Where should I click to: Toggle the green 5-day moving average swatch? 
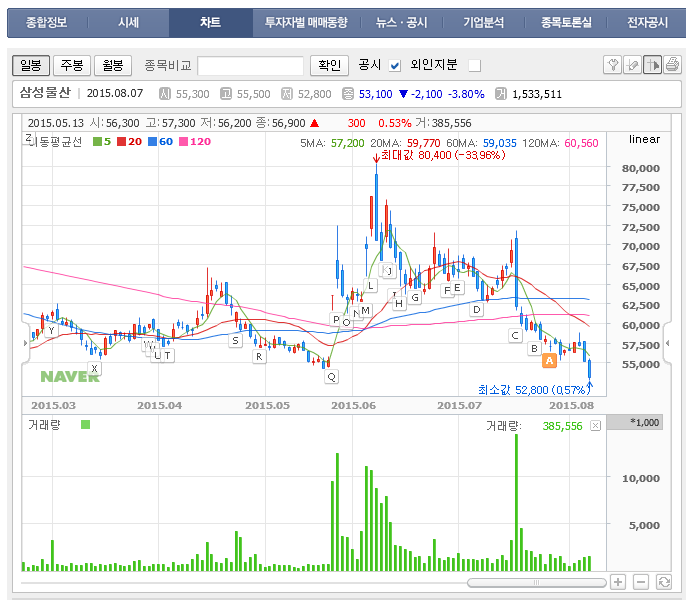97,141
